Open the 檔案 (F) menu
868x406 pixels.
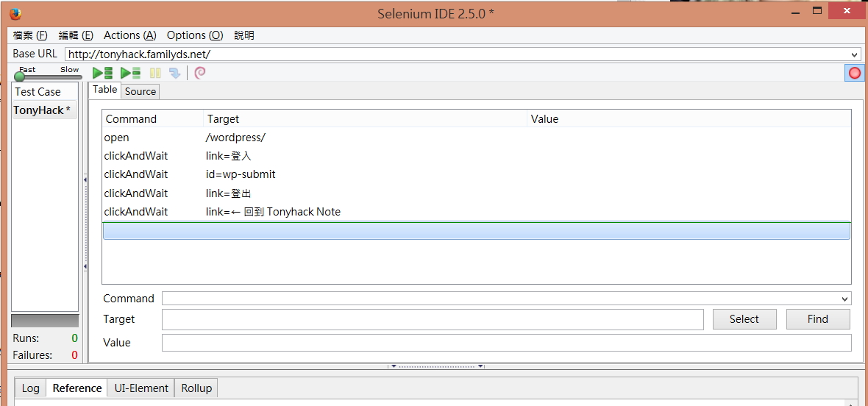tap(30, 35)
